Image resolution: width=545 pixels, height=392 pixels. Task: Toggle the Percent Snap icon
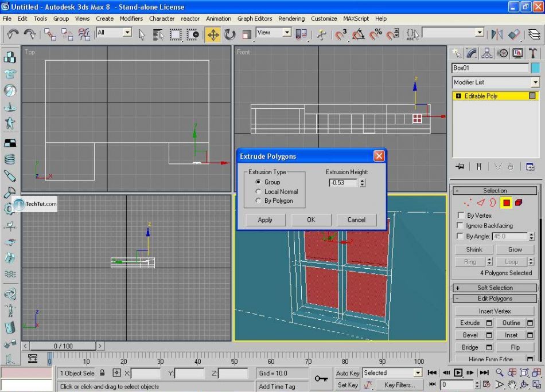pos(375,35)
